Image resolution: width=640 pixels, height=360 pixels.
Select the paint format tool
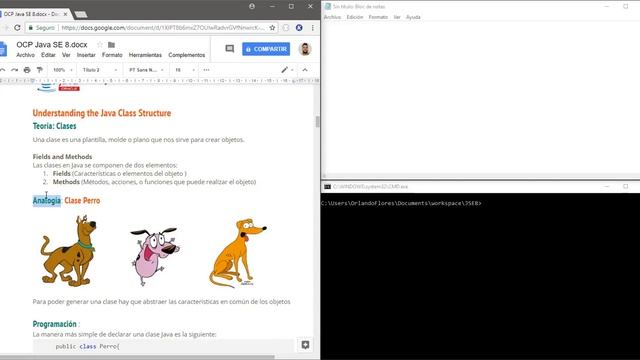pos(40,70)
